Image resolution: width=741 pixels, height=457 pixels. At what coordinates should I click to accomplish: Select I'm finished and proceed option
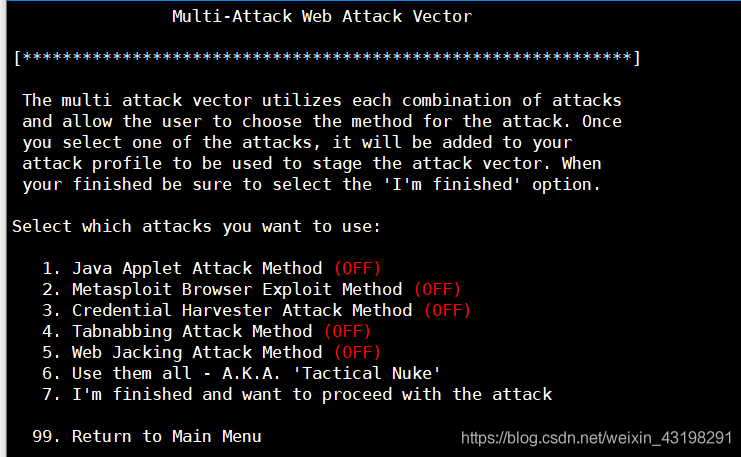point(297,394)
